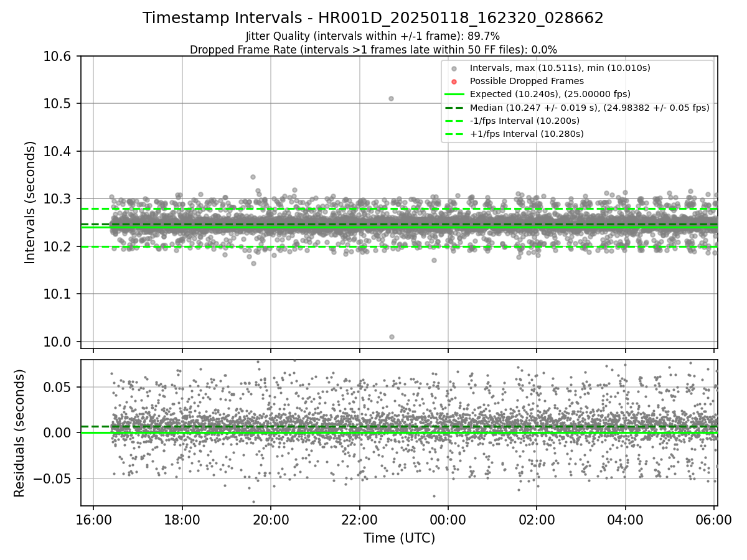Click the solid green line sample in the legend
This screenshot has height=560, width=747.
point(454,94)
